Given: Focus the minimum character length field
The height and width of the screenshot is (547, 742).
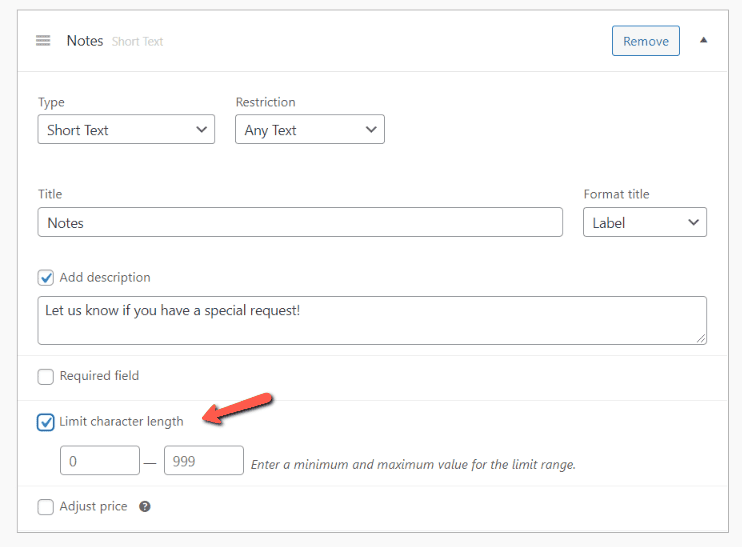Looking at the screenshot, I should pos(100,461).
